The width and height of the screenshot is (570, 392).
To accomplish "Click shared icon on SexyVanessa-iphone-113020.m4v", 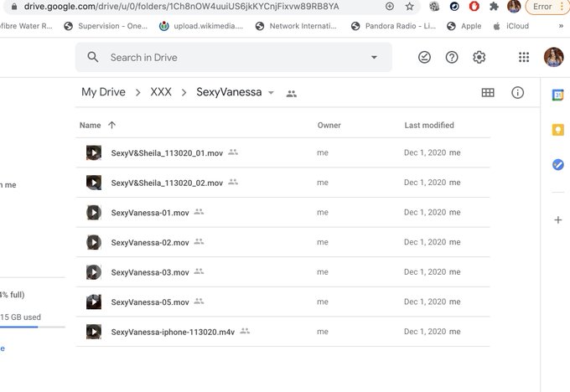I will click(245, 331).
